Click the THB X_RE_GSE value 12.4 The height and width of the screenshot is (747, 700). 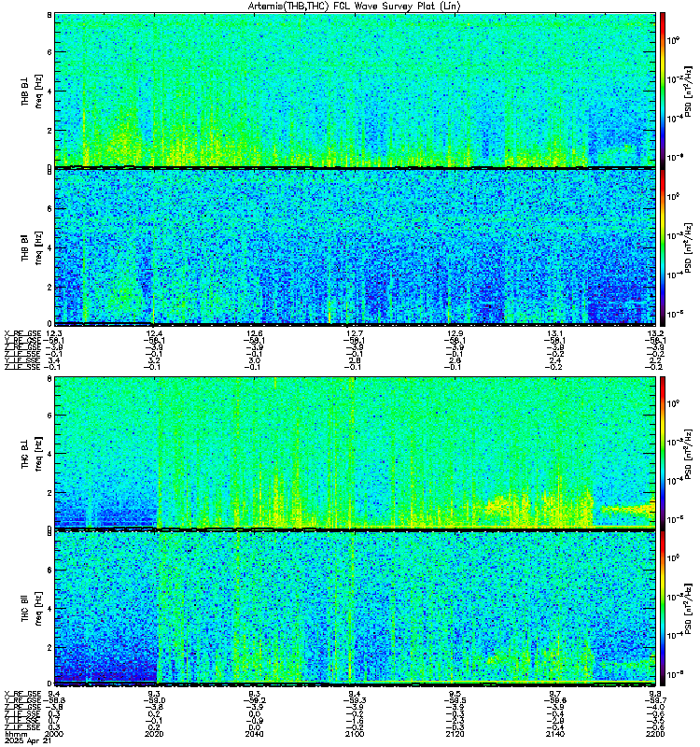[x=154, y=333]
